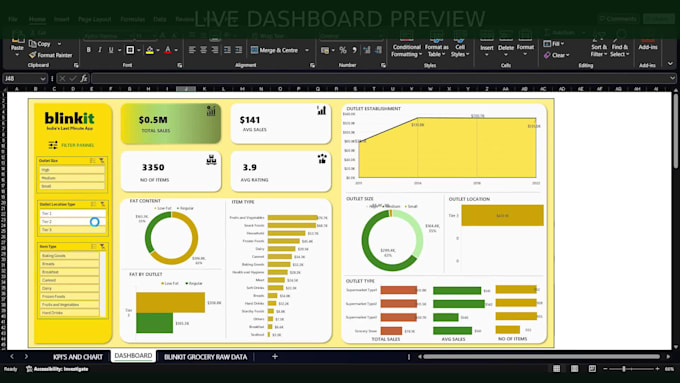The height and width of the screenshot is (383, 680).
Task: Click the Fill button in Editing
Action: coord(553,44)
